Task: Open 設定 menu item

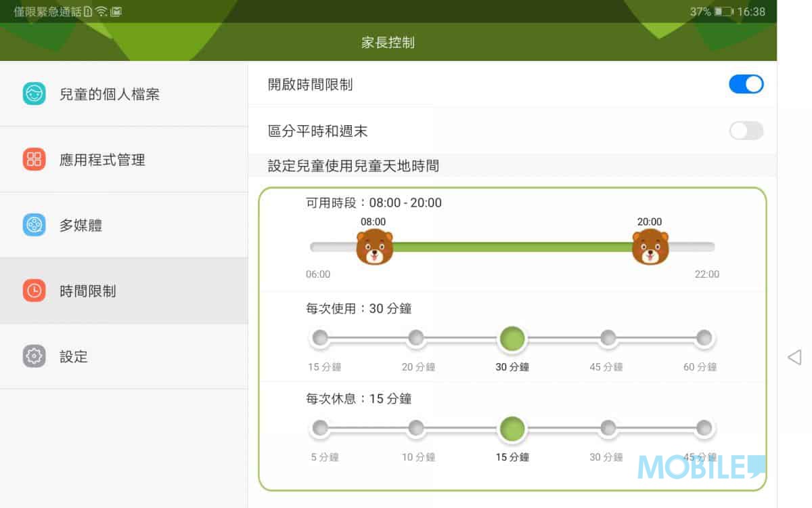Action: coord(124,356)
